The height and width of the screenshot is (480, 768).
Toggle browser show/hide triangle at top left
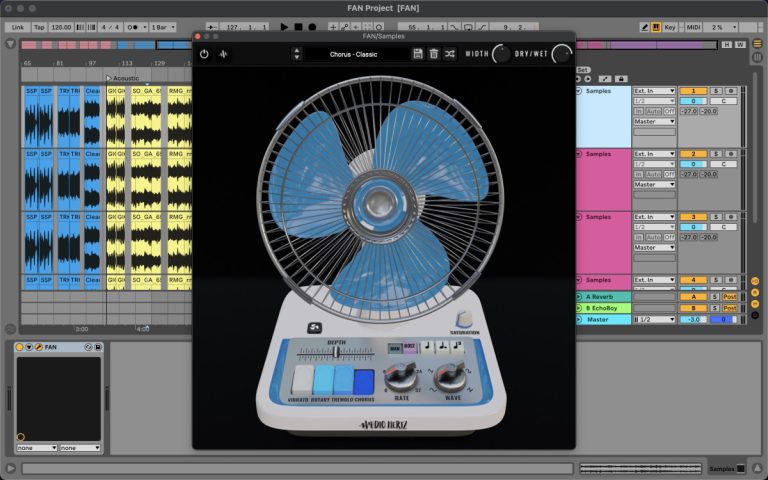pyautogui.click(x=10, y=44)
